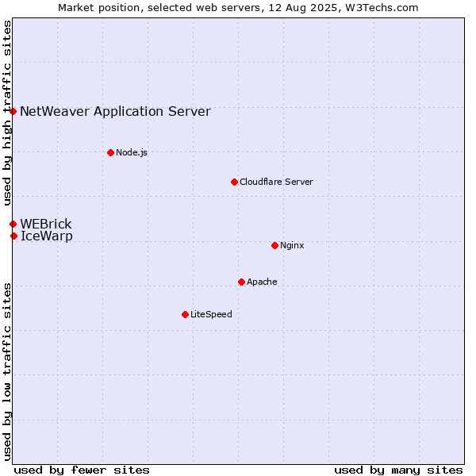Click the Apache label text
476x476 pixels.
point(262,282)
